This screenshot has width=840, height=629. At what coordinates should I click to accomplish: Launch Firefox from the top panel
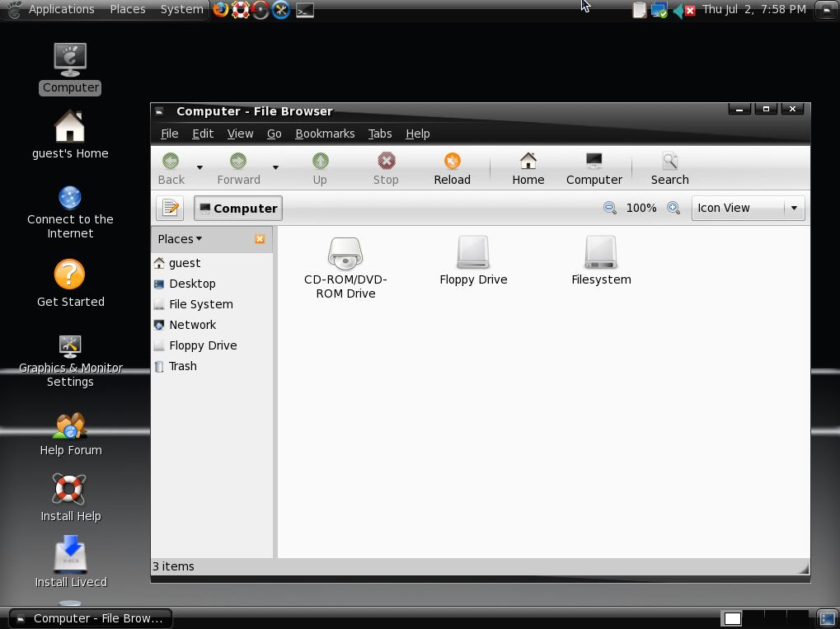[220, 10]
